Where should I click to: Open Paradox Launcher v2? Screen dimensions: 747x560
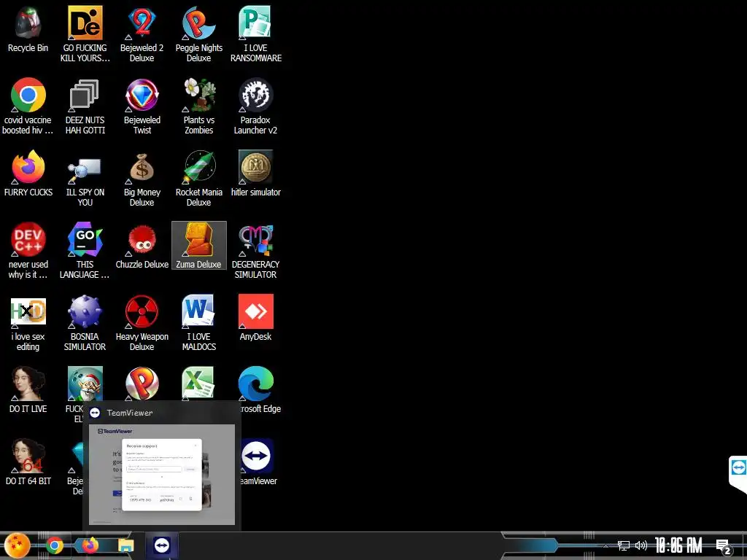[256, 106]
